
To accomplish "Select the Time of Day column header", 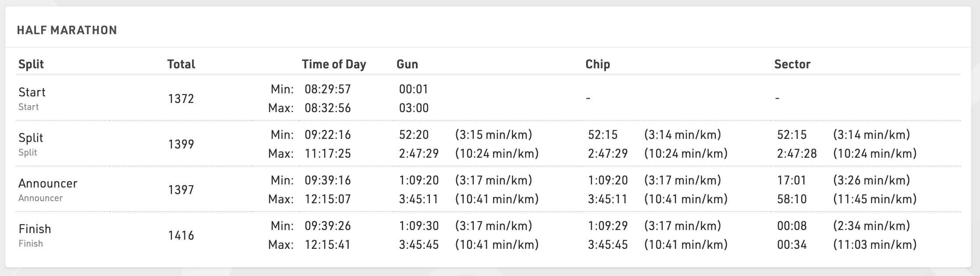I will click(x=334, y=64).
